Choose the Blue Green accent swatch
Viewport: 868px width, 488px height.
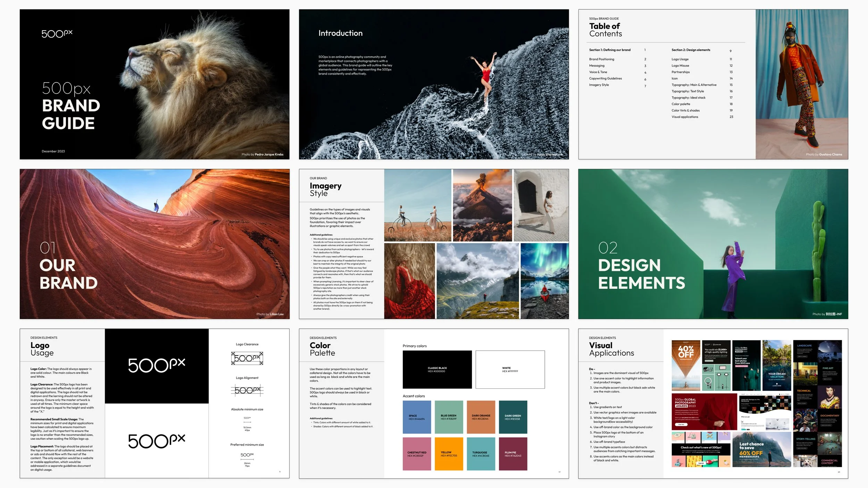click(449, 417)
